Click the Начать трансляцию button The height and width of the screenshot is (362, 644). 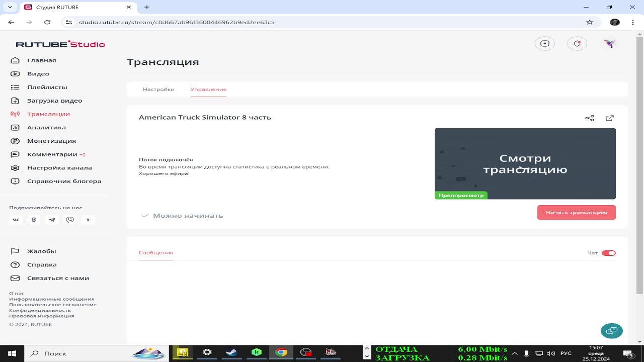click(577, 212)
